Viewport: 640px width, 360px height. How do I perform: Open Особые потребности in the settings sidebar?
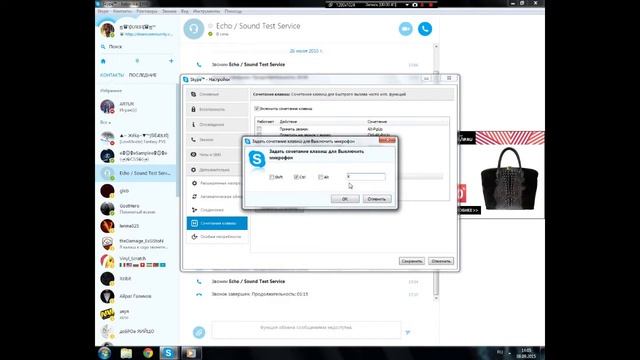point(217,237)
